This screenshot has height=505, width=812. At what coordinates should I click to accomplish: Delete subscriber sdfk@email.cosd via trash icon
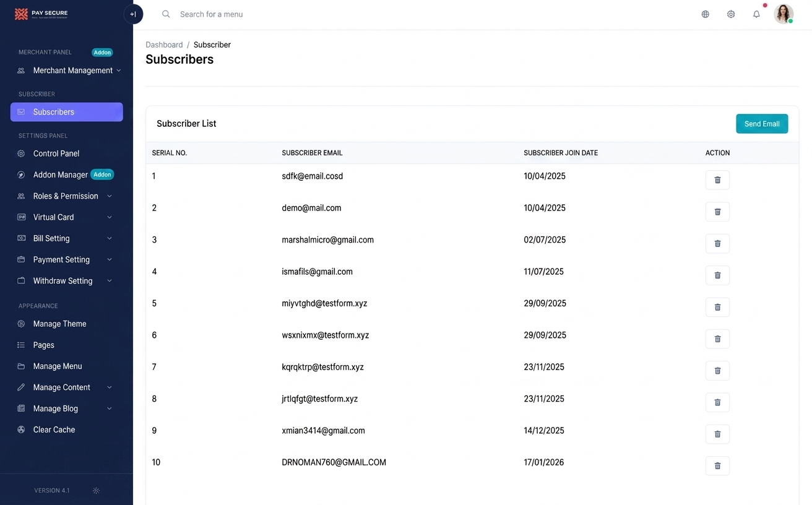pos(717,180)
